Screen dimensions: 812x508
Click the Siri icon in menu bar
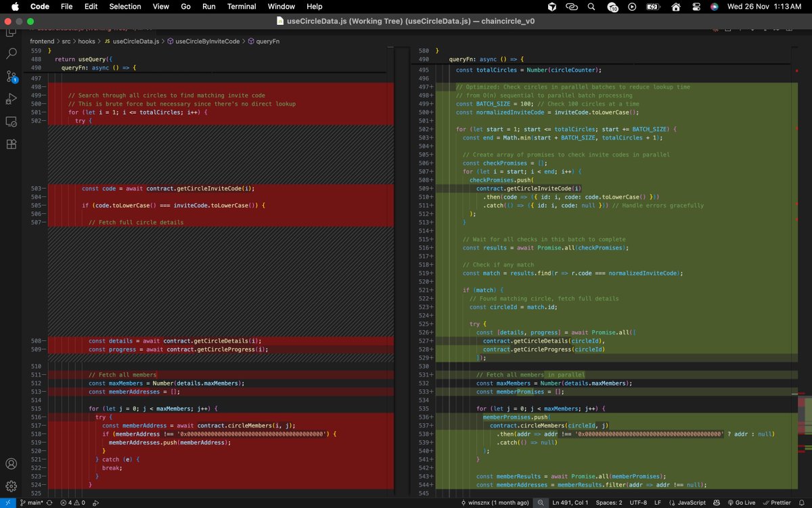715,6
